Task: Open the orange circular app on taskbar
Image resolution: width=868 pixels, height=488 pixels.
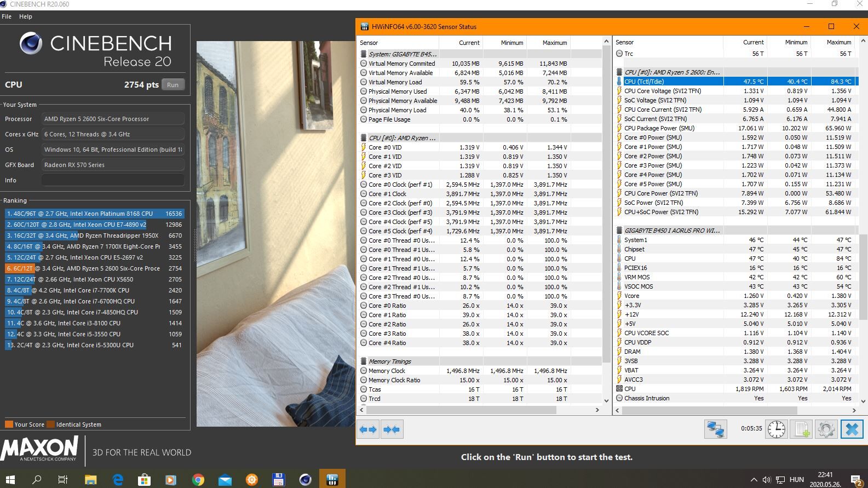Action: pyautogui.click(x=251, y=480)
